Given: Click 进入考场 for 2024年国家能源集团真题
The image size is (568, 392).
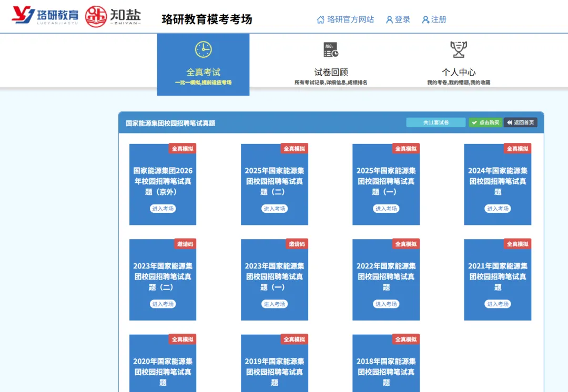Looking at the screenshot, I should tap(498, 209).
